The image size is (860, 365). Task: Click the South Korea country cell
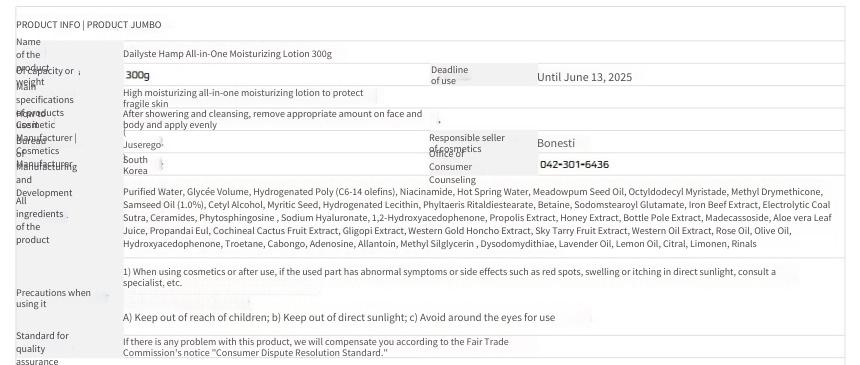135,165
